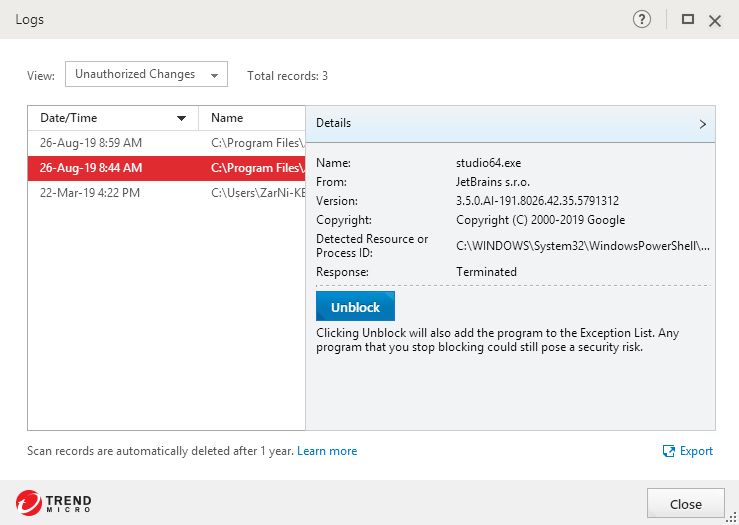This screenshot has width=739, height=525.
Task: Click the Copyright (C) 2000-2019 Google value
Action: point(540,220)
